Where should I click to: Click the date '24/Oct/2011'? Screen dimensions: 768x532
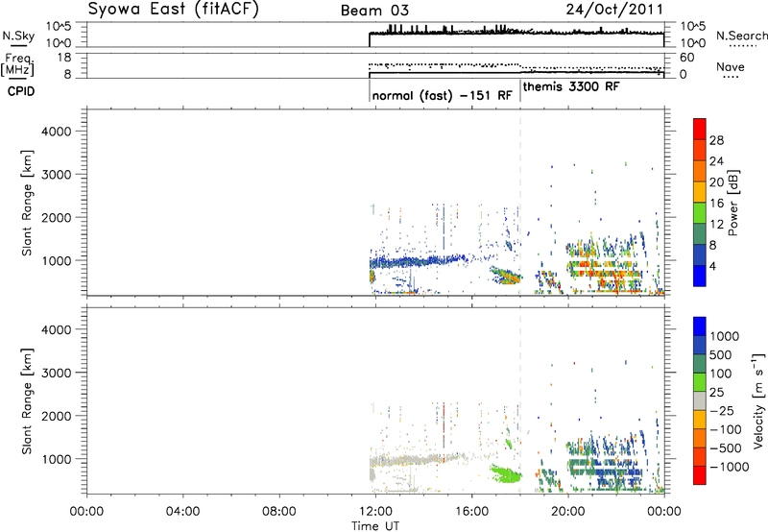pyautogui.click(x=614, y=10)
